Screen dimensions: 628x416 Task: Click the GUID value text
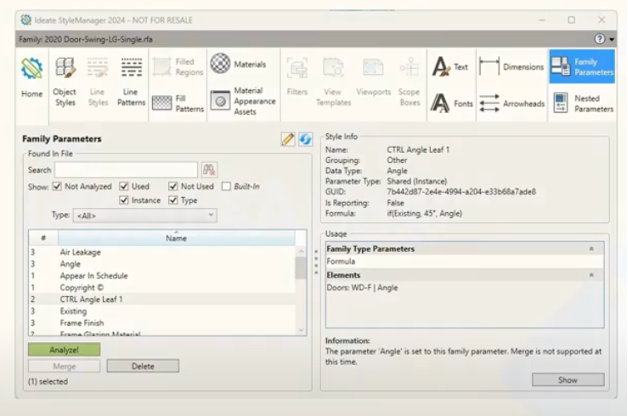click(461, 192)
